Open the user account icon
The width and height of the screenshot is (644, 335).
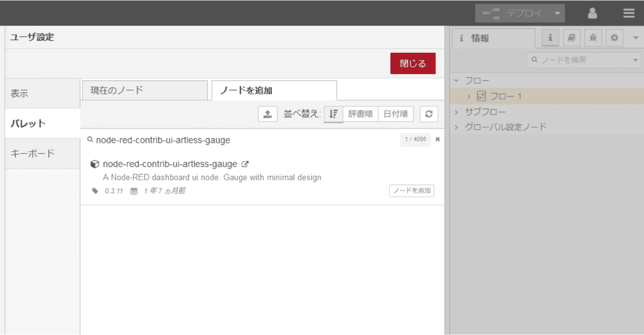[593, 13]
